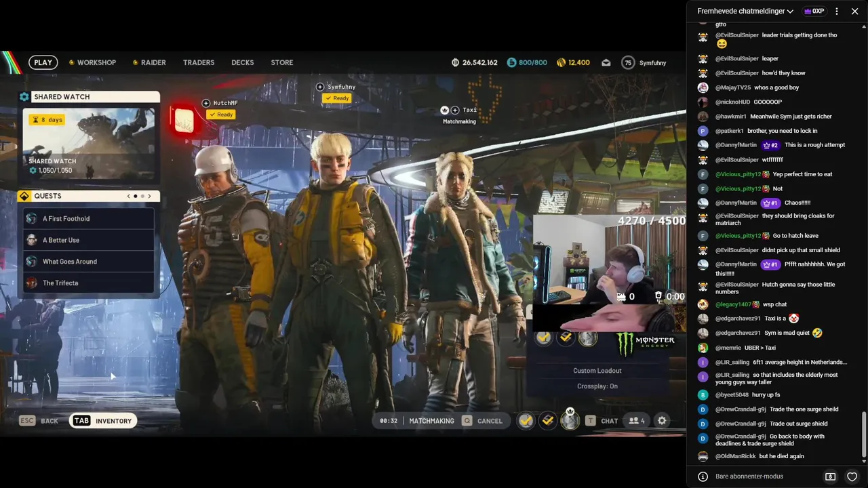Open the game settings gear icon
This screenshot has width=868, height=488.
tap(663, 421)
